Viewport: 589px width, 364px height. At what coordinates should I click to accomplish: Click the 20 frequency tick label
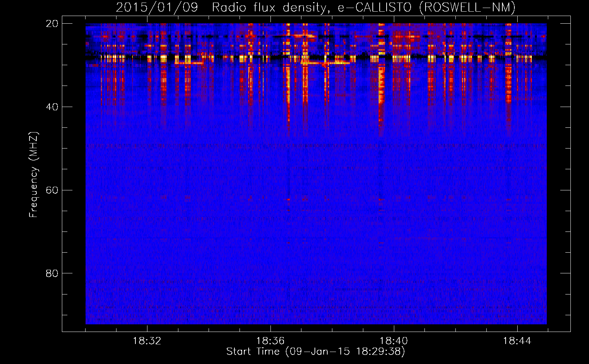point(52,24)
